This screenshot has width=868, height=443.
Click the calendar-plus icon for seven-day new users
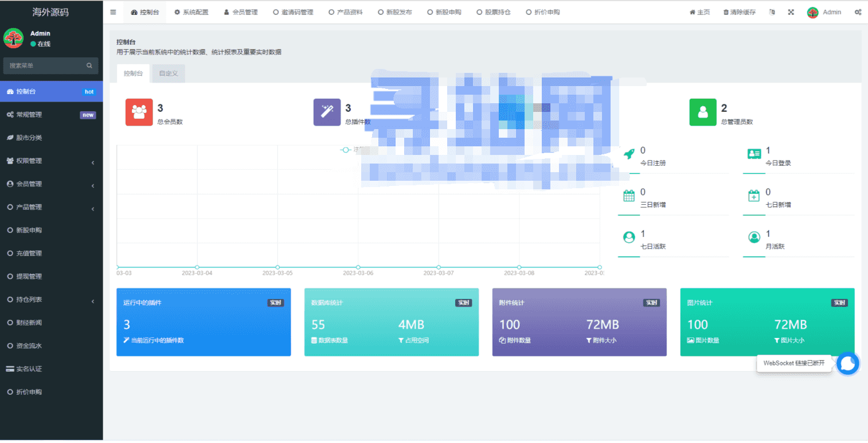click(754, 196)
